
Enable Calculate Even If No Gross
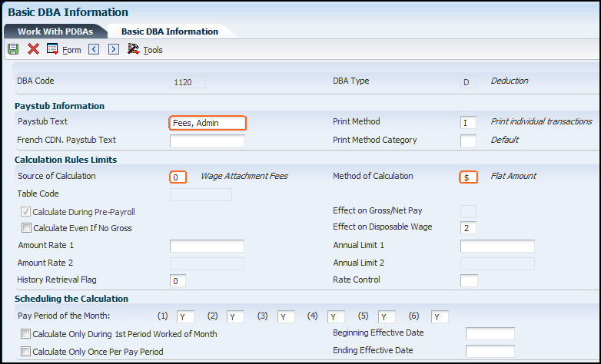click(26, 228)
